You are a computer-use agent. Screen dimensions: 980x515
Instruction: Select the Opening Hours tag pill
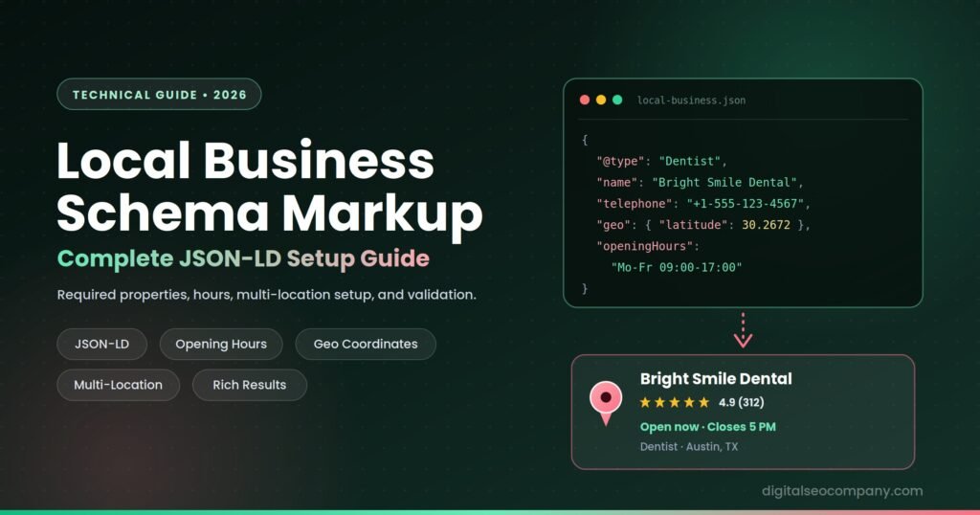[x=221, y=344]
